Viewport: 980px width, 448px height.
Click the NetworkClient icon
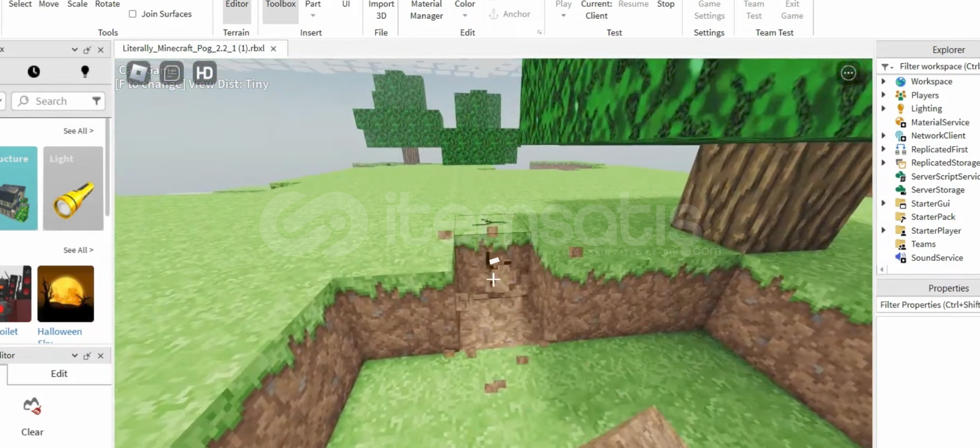click(x=900, y=136)
